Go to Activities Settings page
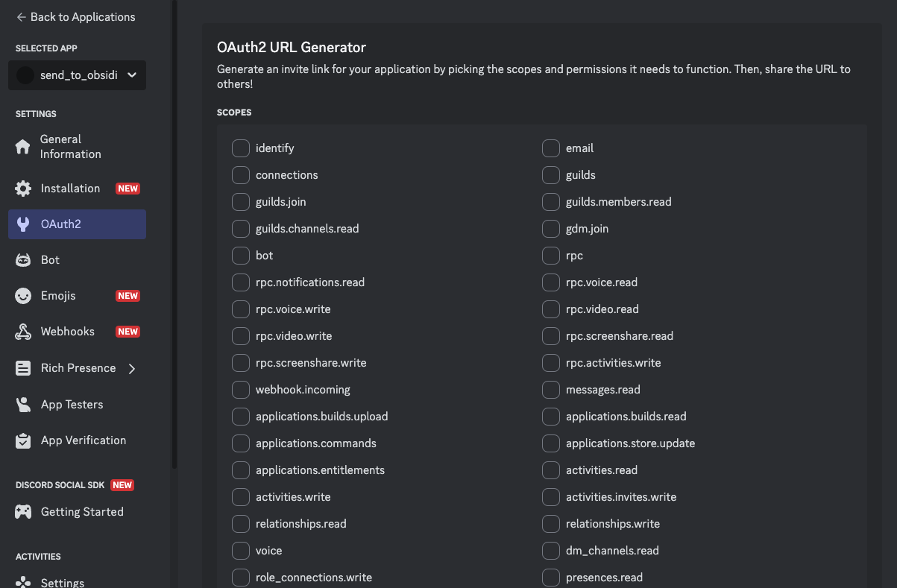This screenshot has height=588, width=897. pos(62,582)
